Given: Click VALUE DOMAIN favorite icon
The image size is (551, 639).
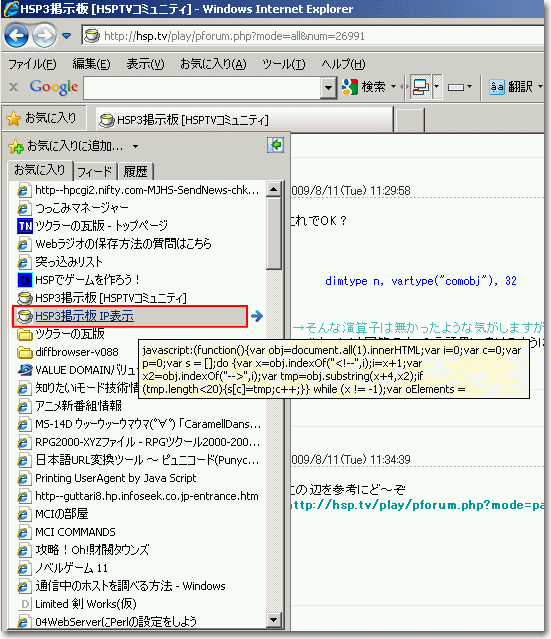Looking at the screenshot, I should click(24, 370).
